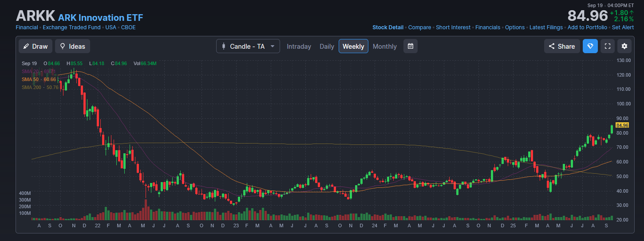Click the blue diamond premium icon

(x=590, y=47)
